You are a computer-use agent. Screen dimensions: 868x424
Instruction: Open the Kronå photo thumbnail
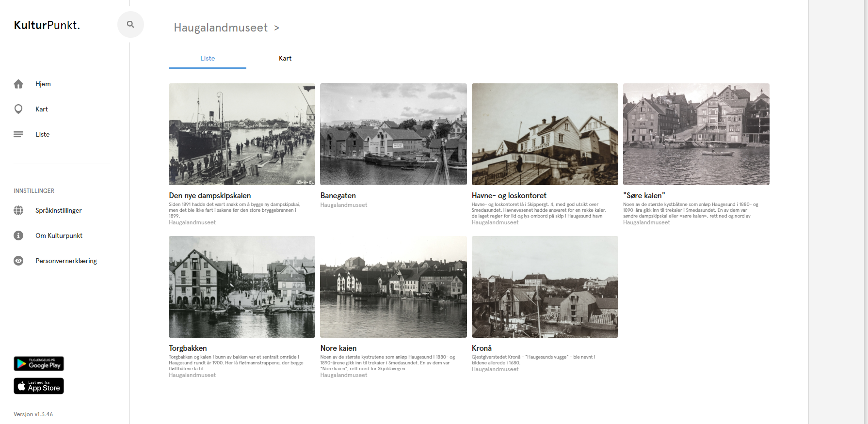(545, 287)
